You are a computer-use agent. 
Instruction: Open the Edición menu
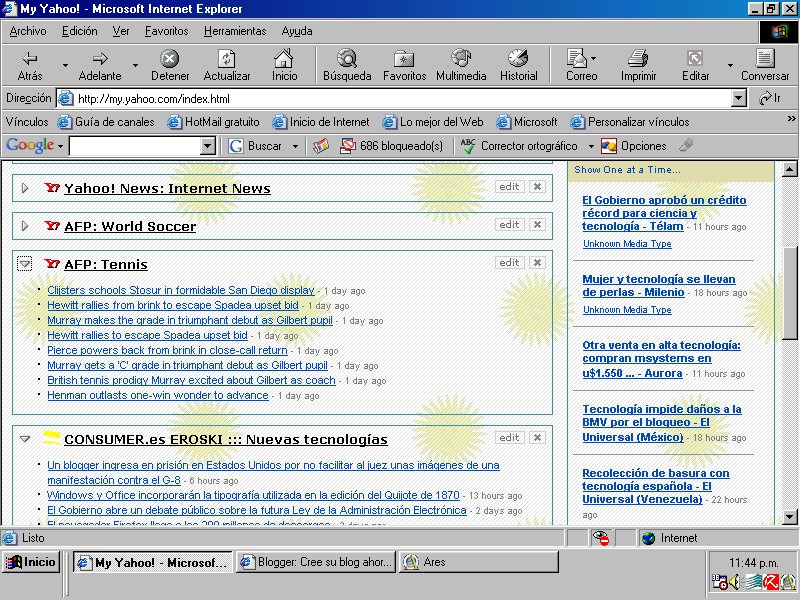(80, 31)
